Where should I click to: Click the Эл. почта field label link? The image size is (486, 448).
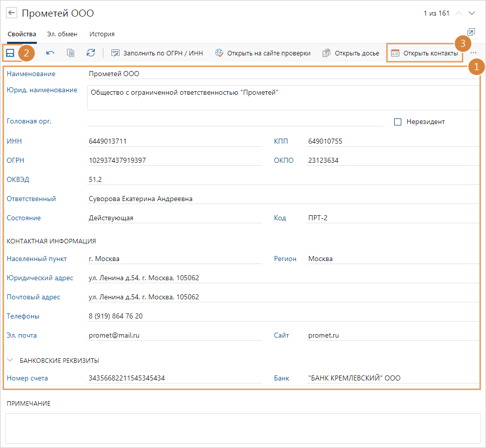(x=22, y=336)
